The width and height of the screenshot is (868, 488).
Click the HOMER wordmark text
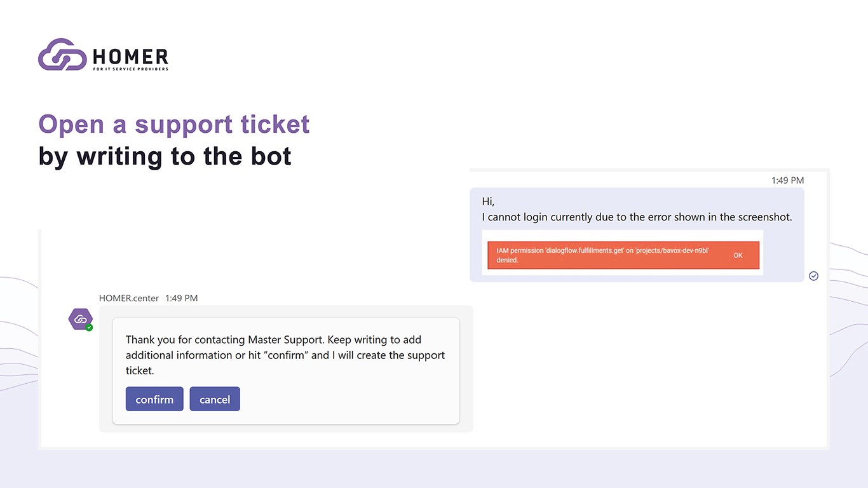(x=130, y=57)
